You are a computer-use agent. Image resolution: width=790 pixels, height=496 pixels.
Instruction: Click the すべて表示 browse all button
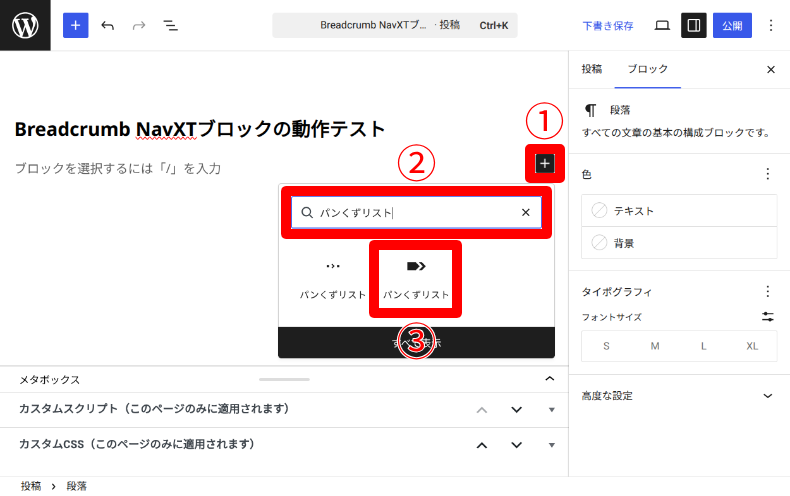[416, 343]
